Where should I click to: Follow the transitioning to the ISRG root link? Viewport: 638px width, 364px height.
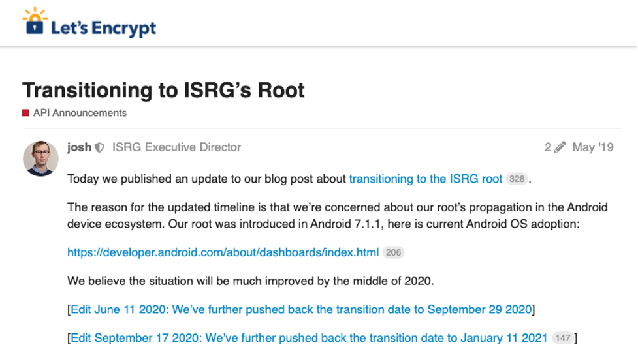426,179
